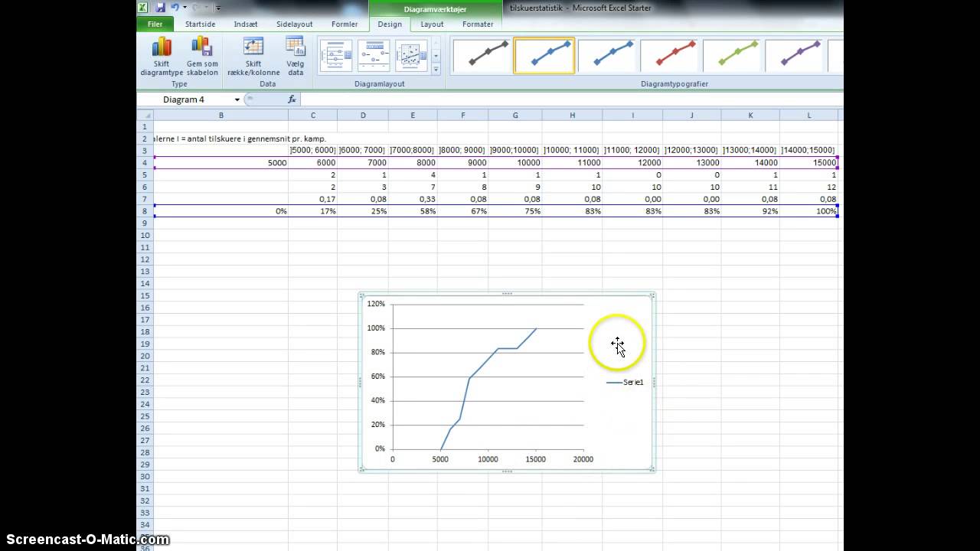Open the Name Box dropdown arrow
The width and height of the screenshot is (980, 551).
coord(237,99)
